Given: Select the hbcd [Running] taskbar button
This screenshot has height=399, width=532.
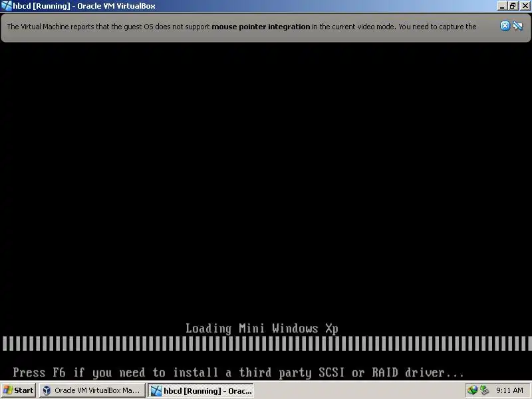Looking at the screenshot, I should pyautogui.click(x=201, y=390).
